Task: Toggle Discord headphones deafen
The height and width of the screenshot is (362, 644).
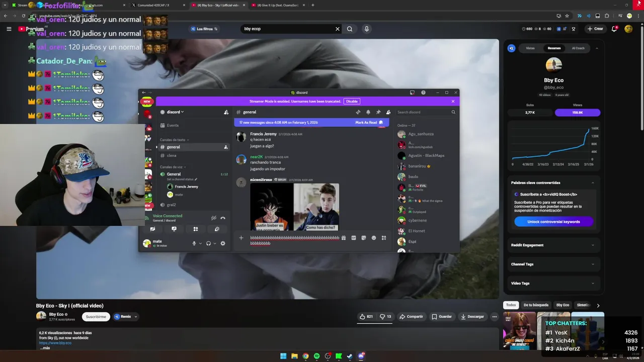Action: coord(208,243)
